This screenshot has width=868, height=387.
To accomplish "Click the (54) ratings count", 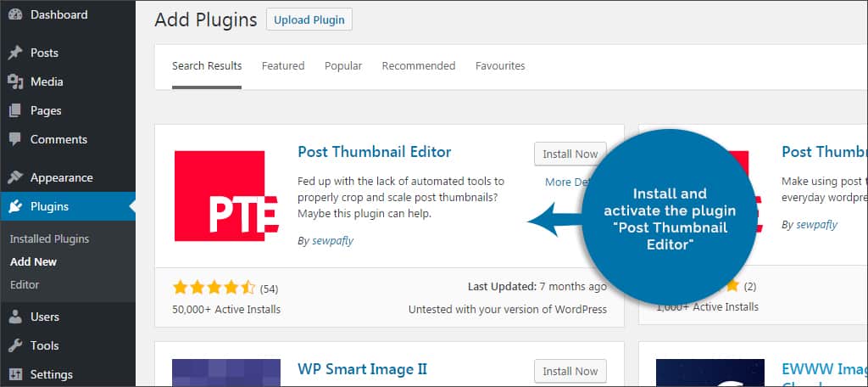I will (x=269, y=289).
